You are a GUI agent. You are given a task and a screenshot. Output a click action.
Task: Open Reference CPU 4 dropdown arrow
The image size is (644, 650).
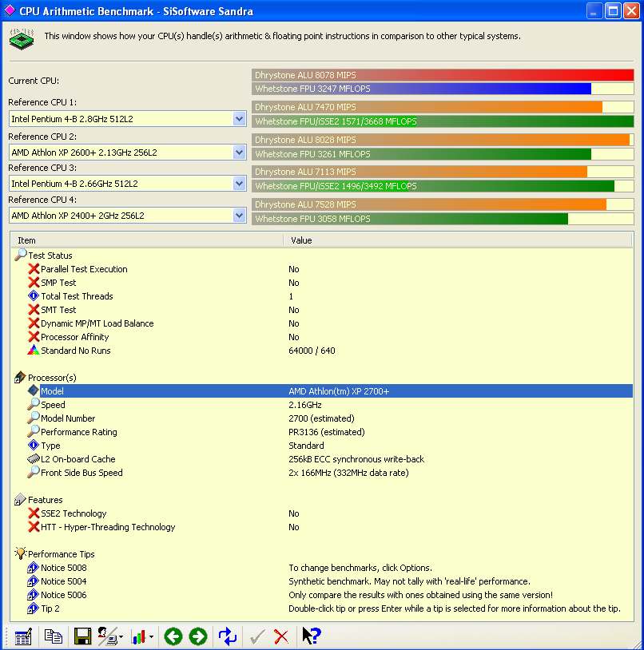pos(239,216)
